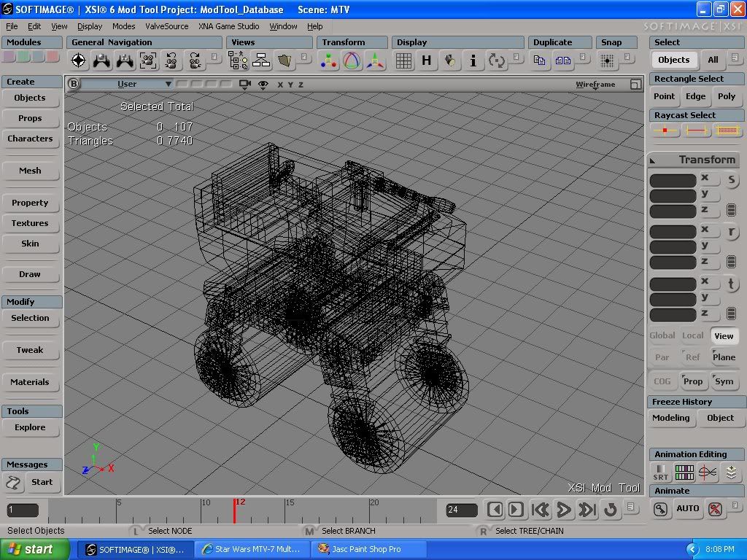Click the scale X value field
Viewport: 747px width, 560px height.
point(673,181)
